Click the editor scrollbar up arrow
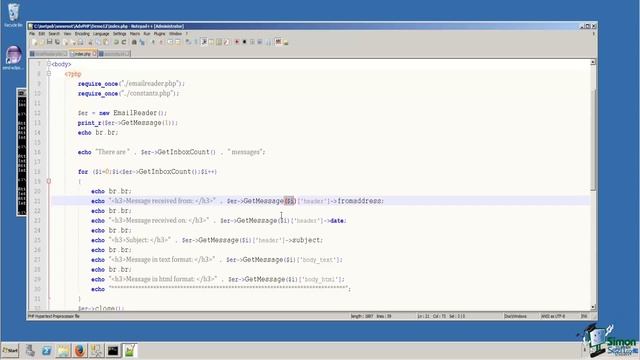This screenshot has height=360, width=640. pyautogui.click(x=593, y=62)
